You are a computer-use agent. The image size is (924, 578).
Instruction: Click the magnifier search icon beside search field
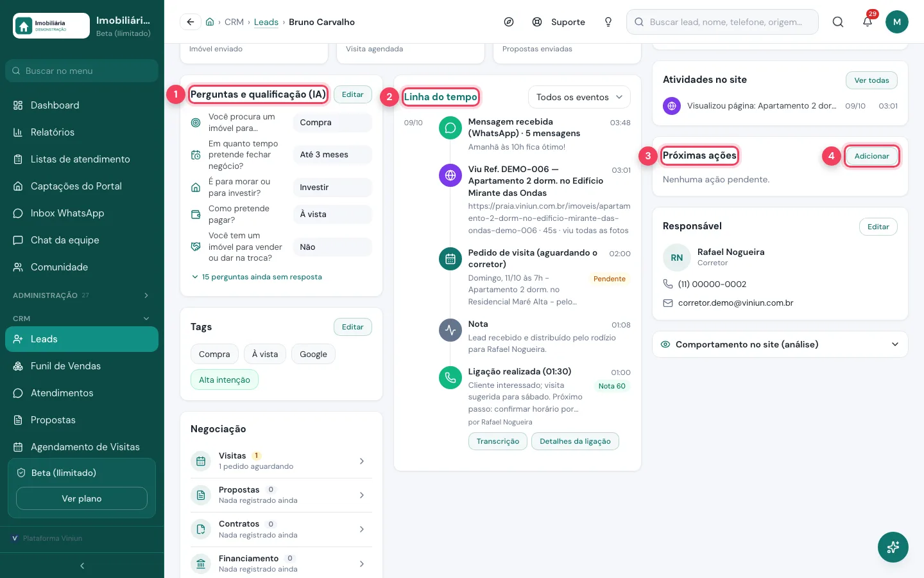[x=838, y=22]
